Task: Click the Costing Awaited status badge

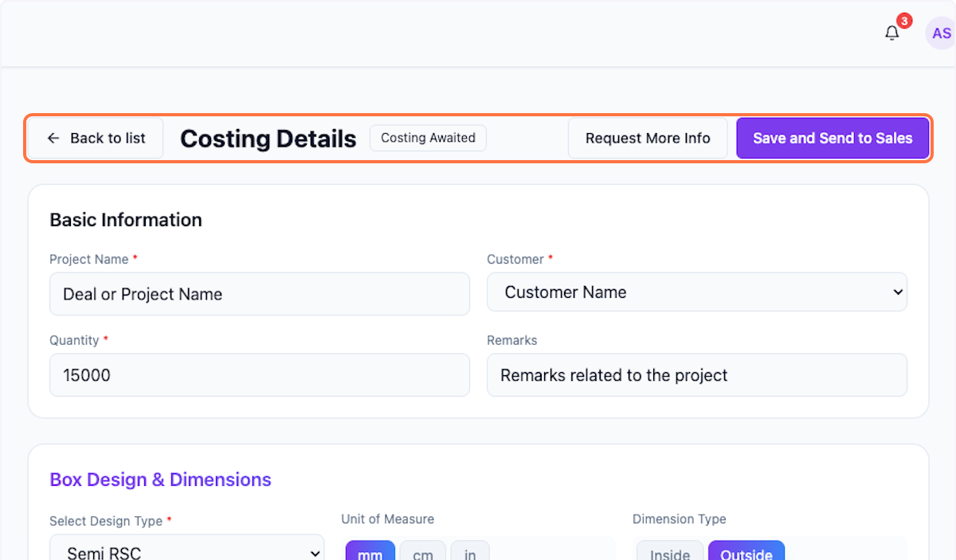Action: click(428, 138)
